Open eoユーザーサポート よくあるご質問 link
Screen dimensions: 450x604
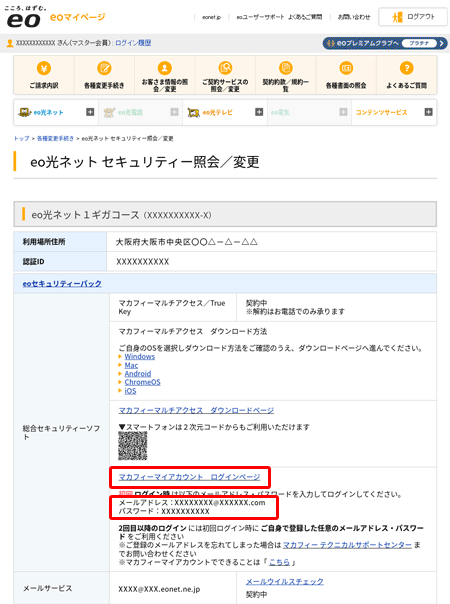279,17
